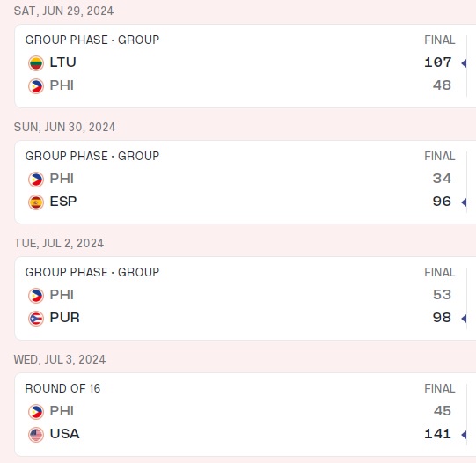Click the 34 score for PHI
The height and width of the screenshot is (463, 476).
coord(442,179)
